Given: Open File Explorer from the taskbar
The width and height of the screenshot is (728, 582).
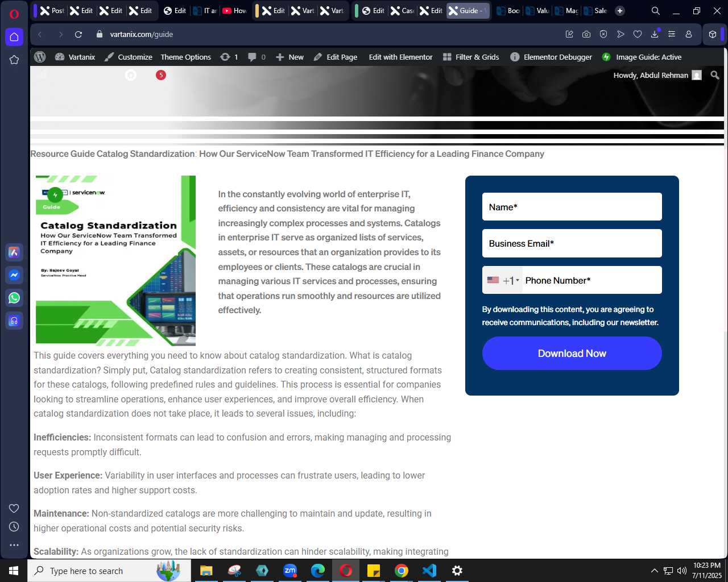Looking at the screenshot, I should [206, 571].
